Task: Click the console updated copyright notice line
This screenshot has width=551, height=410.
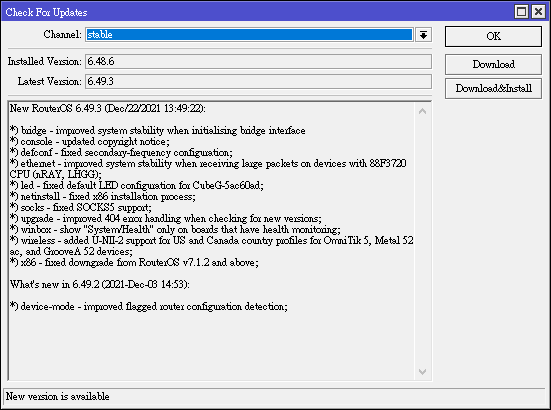Action: coord(90,142)
